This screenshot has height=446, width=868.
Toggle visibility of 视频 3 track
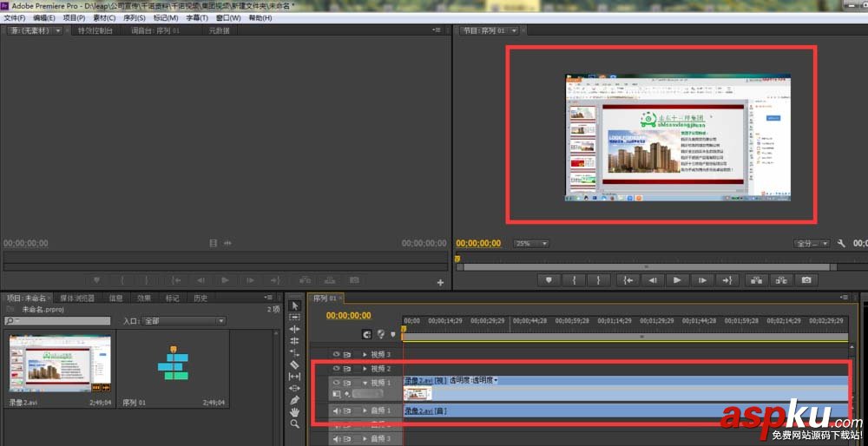335,354
